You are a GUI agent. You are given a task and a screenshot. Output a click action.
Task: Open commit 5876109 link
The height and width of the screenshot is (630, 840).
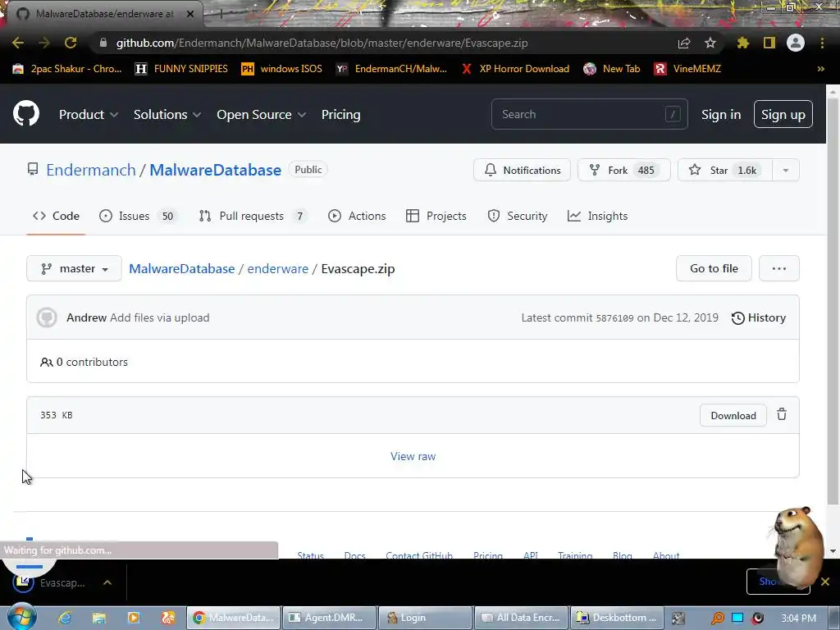(x=614, y=317)
